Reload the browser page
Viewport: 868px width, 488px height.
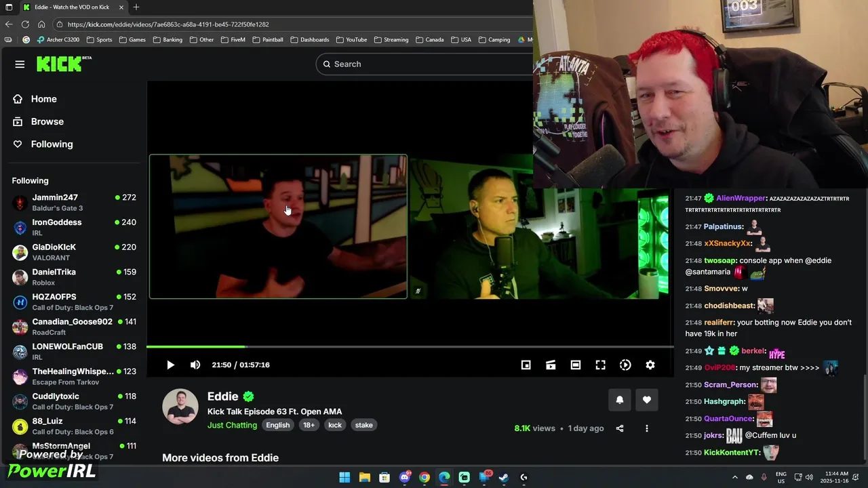[x=25, y=24]
